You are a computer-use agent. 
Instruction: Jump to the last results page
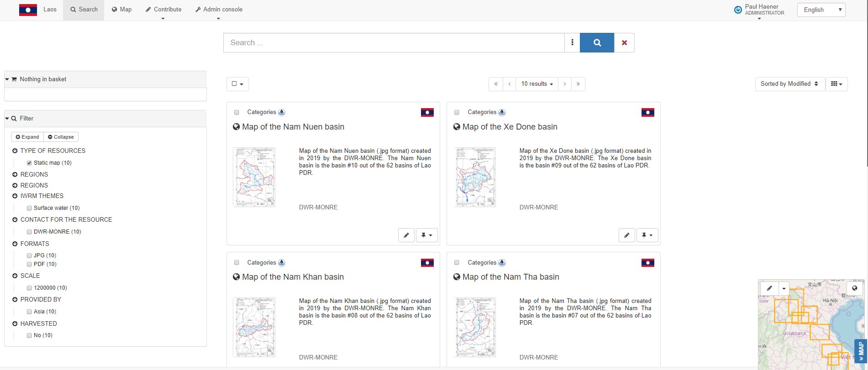coord(578,84)
